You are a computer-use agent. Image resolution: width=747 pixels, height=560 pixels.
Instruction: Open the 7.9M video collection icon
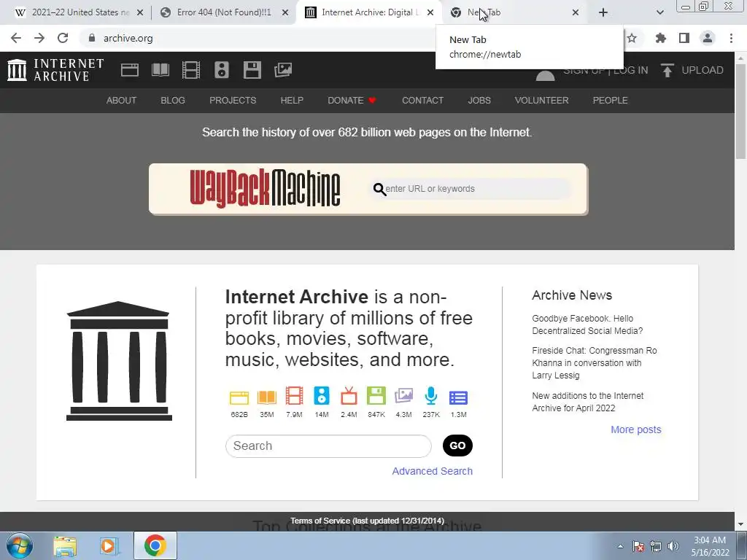tap(295, 396)
